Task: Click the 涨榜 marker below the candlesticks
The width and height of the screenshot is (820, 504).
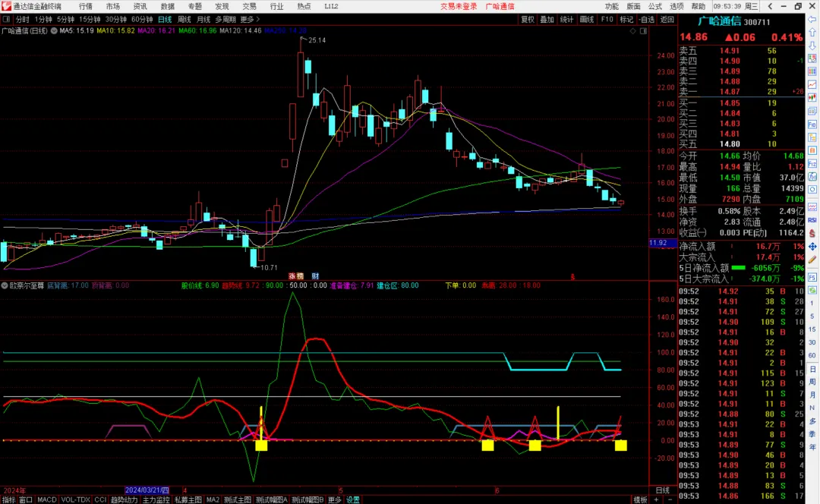Action: (x=296, y=276)
